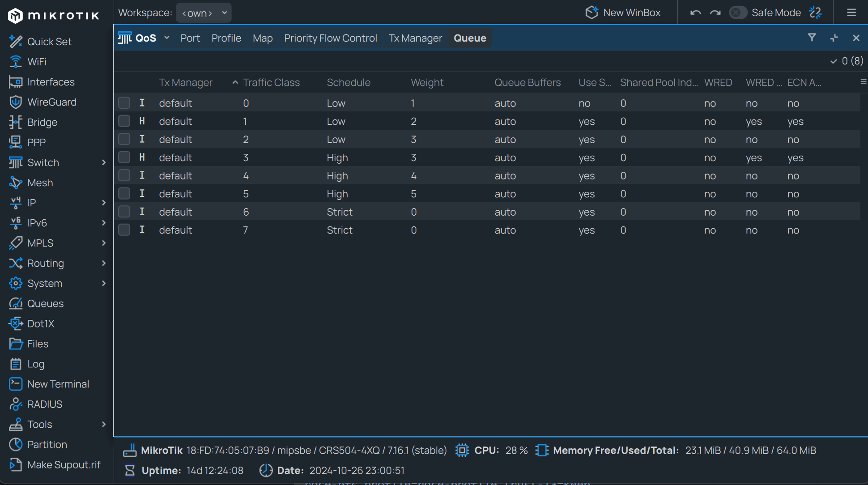Click the undo arrow icon
Image resolution: width=868 pixels, height=485 pixels.
point(695,13)
